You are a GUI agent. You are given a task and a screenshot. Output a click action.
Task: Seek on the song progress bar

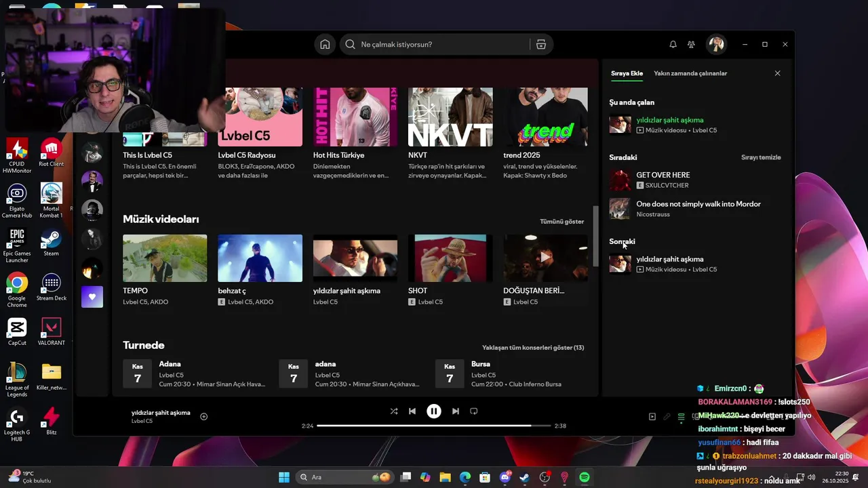(434, 426)
